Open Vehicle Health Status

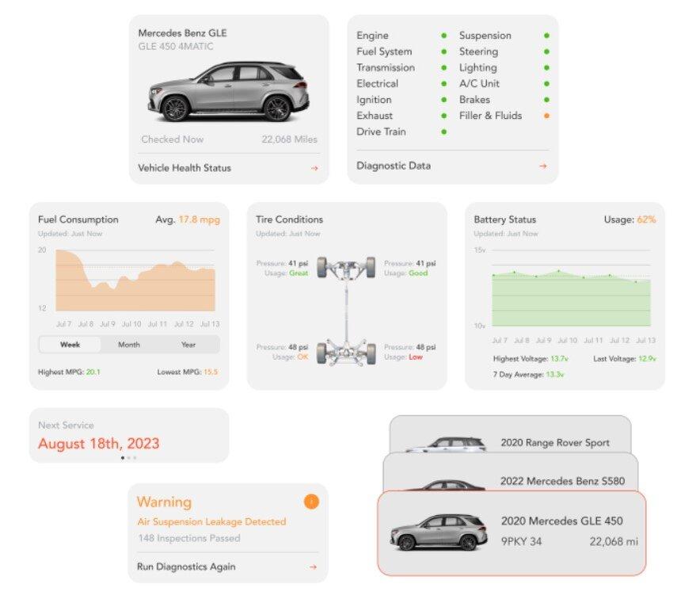[185, 168]
